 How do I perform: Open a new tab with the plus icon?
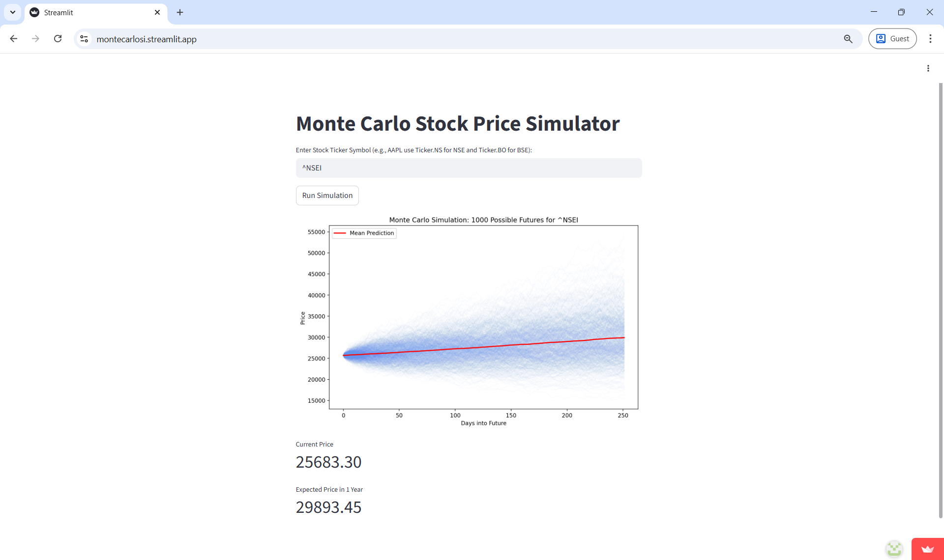[179, 12]
